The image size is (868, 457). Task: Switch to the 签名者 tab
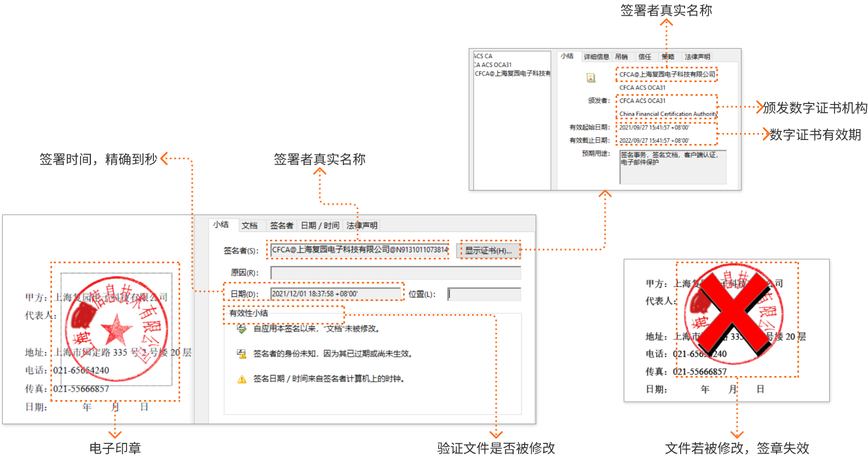pyautogui.click(x=281, y=225)
